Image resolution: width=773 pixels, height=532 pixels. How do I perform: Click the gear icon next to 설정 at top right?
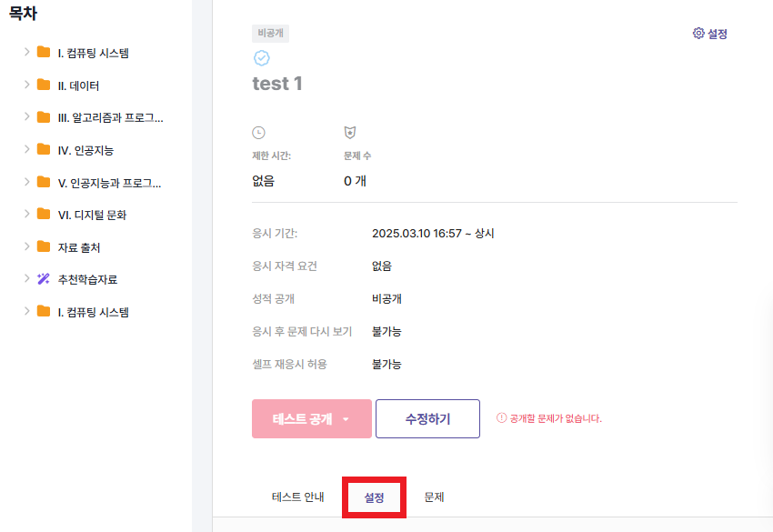point(698,33)
